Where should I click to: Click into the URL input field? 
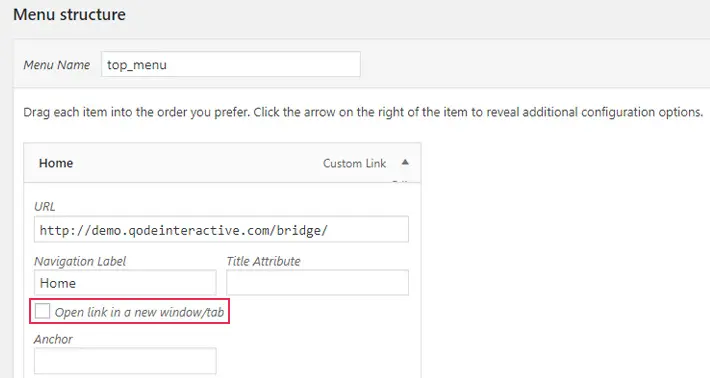221,230
